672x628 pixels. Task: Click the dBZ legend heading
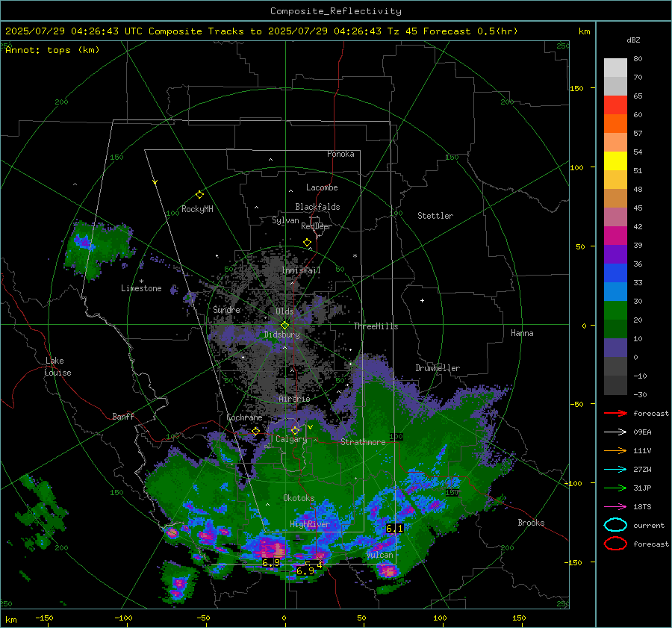[x=633, y=40]
